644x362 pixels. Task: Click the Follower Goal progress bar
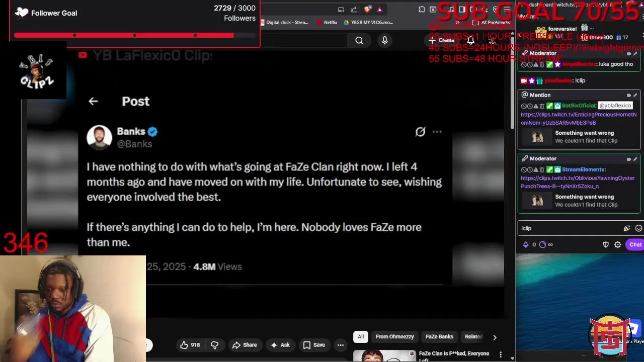click(135, 35)
